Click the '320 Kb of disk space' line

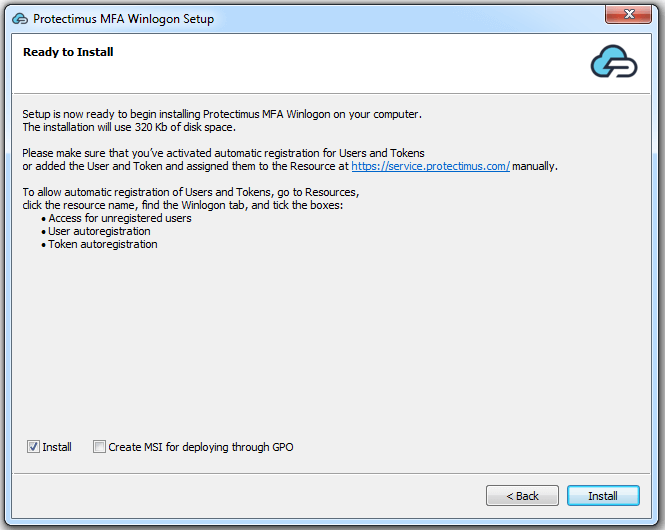pos(129,127)
